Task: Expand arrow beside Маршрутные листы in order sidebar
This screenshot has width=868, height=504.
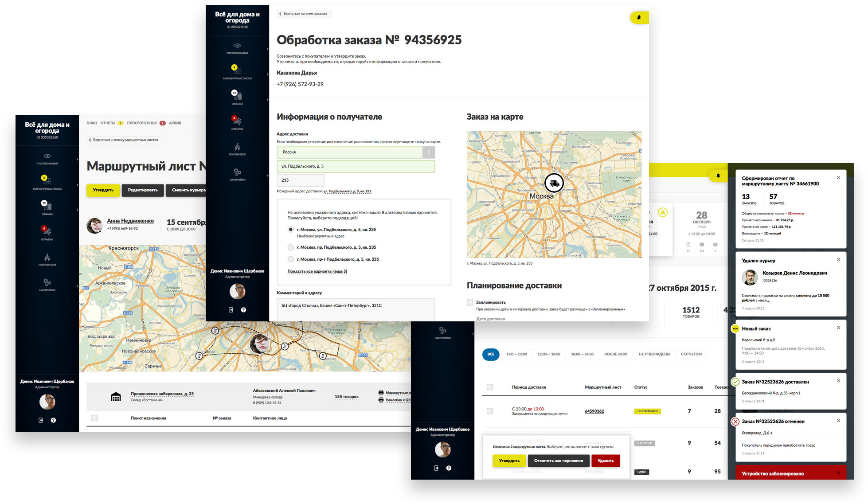Action: [267, 74]
